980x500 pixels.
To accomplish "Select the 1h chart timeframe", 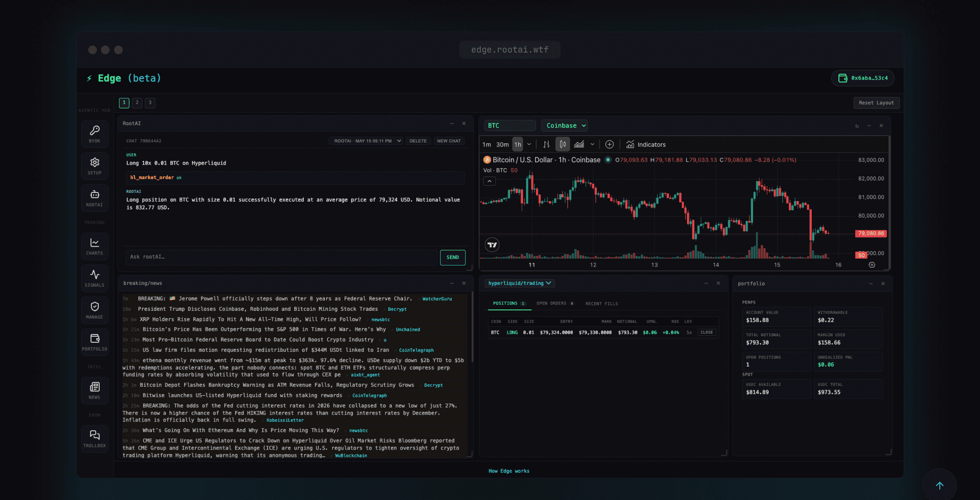I will click(x=517, y=144).
